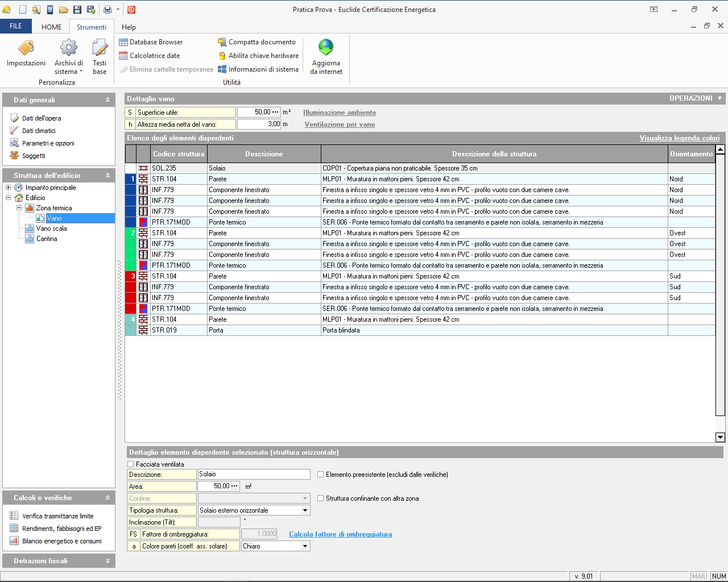Open Visualizza legenda colori link
Viewport: 728px width, 582px height.
(679, 138)
